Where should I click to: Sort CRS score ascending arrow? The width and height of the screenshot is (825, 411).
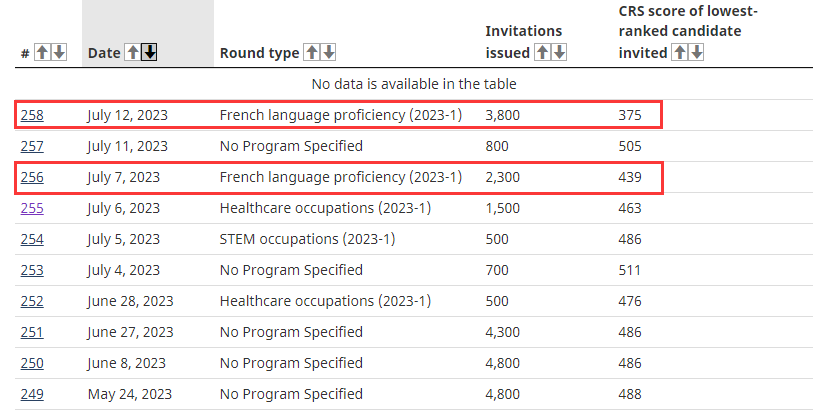pyautogui.click(x=680, y=52)
